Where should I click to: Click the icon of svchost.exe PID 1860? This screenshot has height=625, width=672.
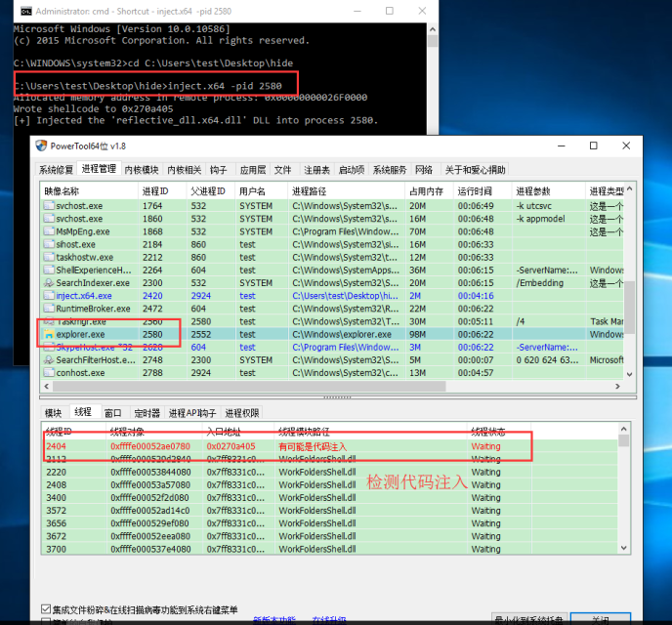49,219
